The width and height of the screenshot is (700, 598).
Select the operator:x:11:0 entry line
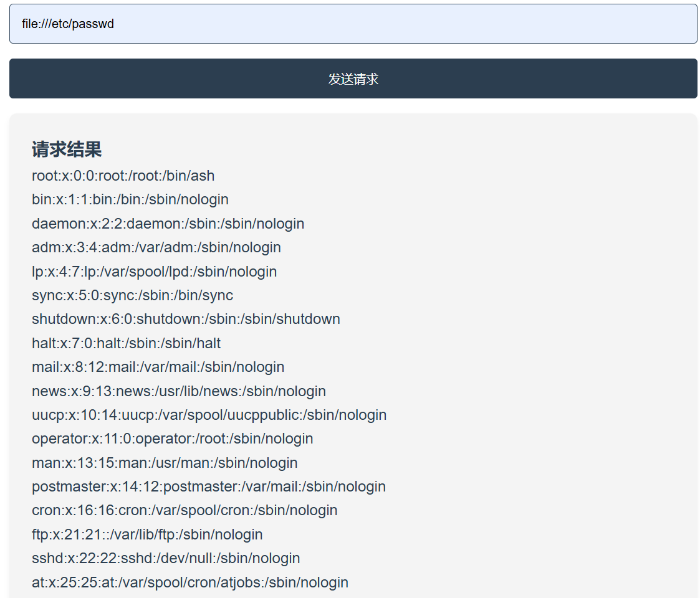(x=172, y=439)
